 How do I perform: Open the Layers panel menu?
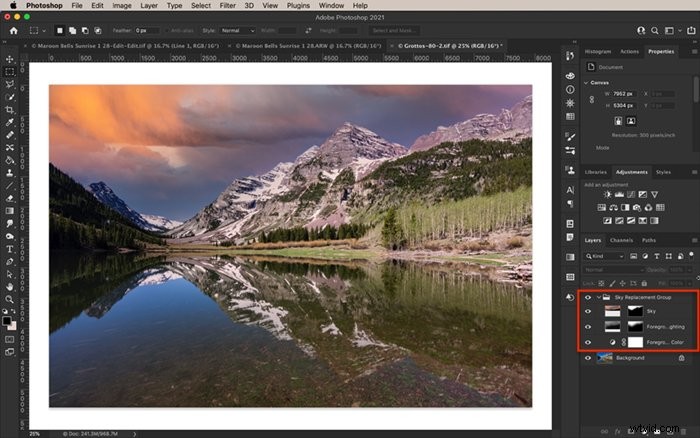click(694, 240)
